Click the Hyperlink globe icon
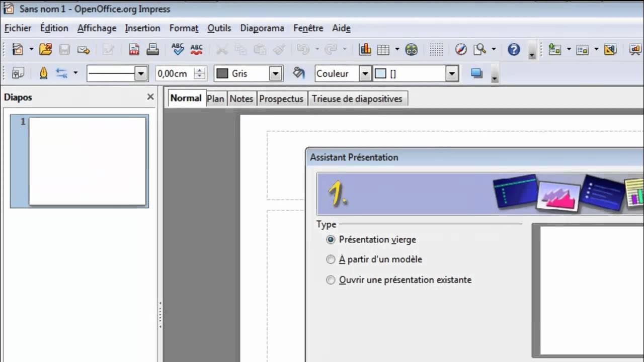The width and height of the screenshot is (644, 362). click(x=412, y=49)
